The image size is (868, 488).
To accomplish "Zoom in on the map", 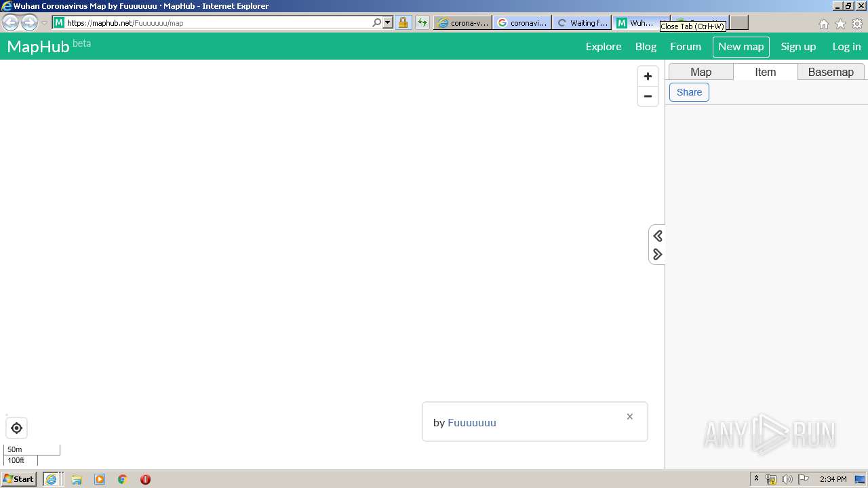I will [648, 77].
